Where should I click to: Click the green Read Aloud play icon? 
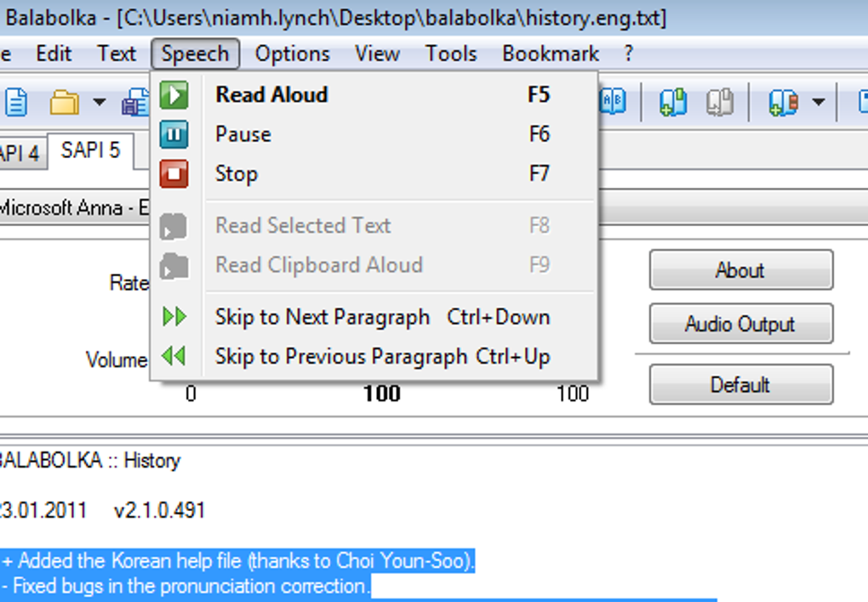point(174,94)
